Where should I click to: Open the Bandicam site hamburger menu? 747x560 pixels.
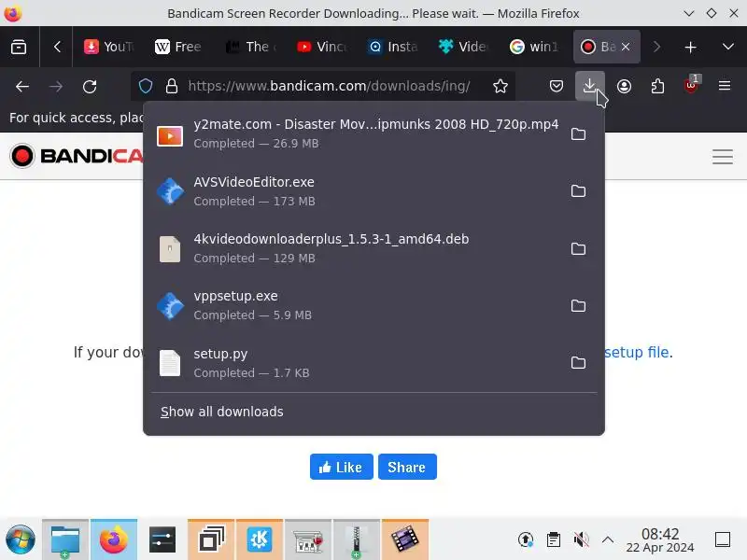(x=722, y=157)
